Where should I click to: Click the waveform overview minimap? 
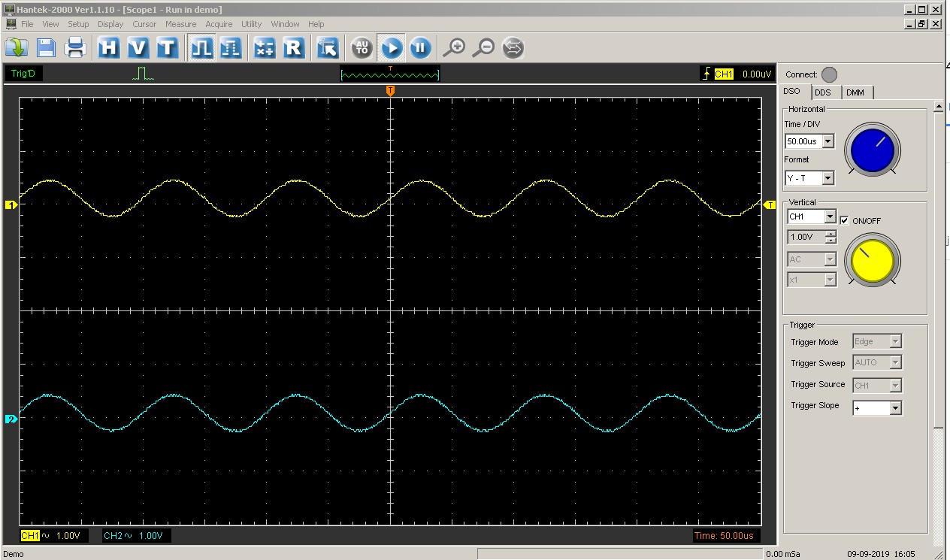pyautogui.click(x=390, y=74)
